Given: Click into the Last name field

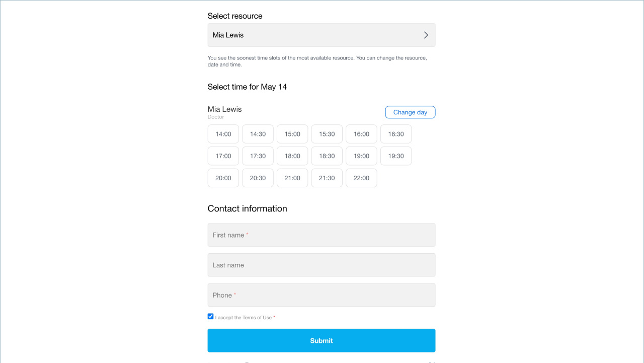Looking at the screenshot, I should 321,265.
